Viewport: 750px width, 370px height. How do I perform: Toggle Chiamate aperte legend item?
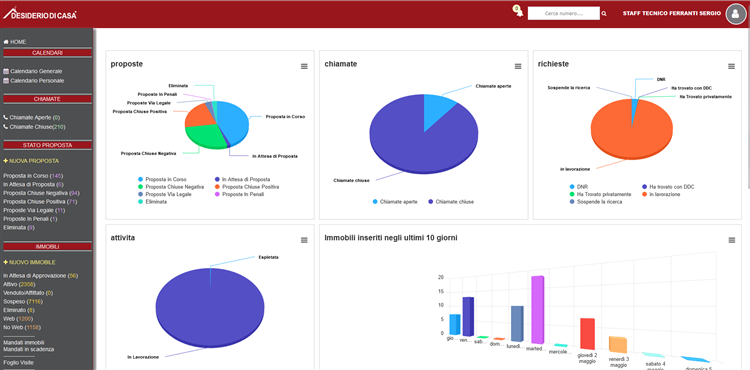tap(395, 202)
